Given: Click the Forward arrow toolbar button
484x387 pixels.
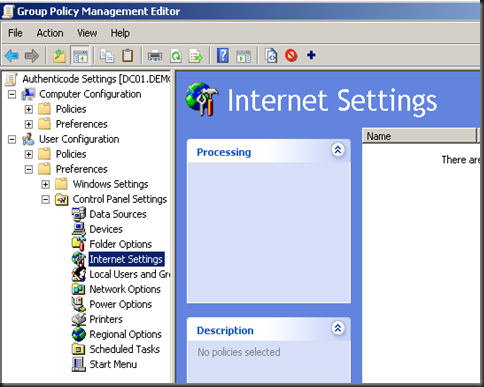Looking at the screenshot, I should click(x=32, y=56).
